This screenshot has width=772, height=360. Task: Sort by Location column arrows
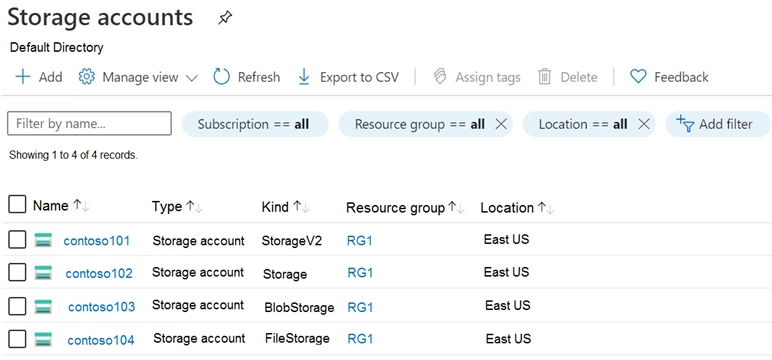(546, 208)
